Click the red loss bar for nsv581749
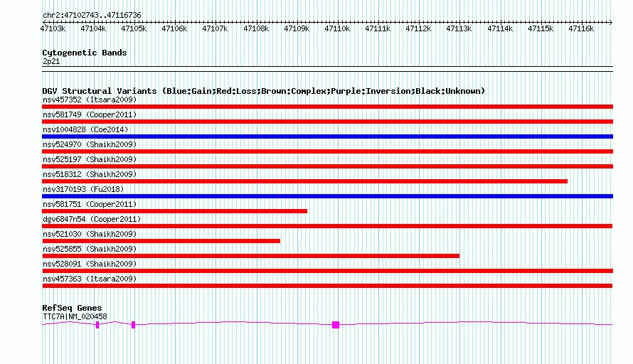Viewport: 633px width, 364px height. (327, 122)
